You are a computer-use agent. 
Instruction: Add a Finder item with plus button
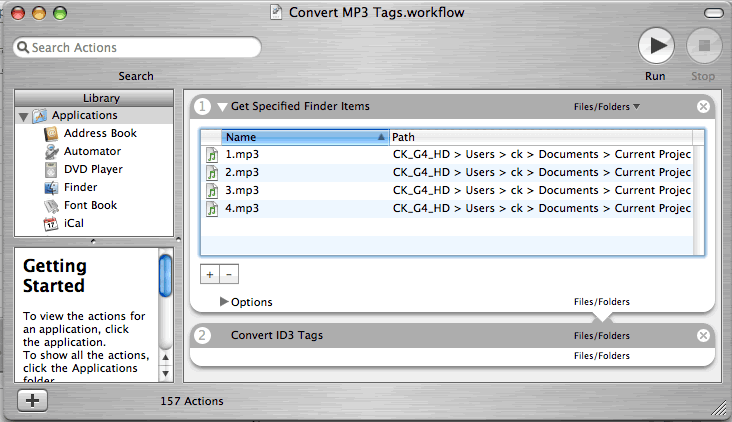pos(210,274)
